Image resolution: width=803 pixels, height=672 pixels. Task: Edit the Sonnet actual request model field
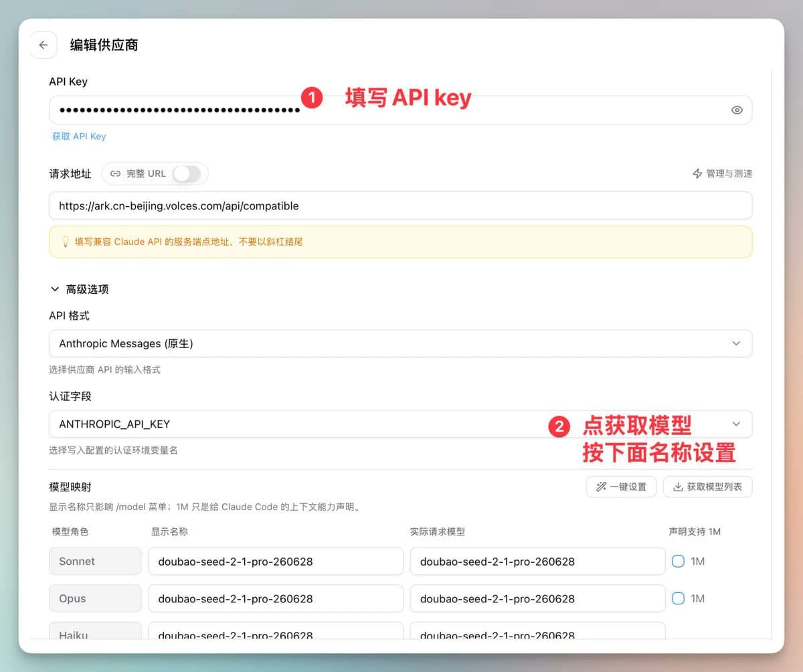537,561
